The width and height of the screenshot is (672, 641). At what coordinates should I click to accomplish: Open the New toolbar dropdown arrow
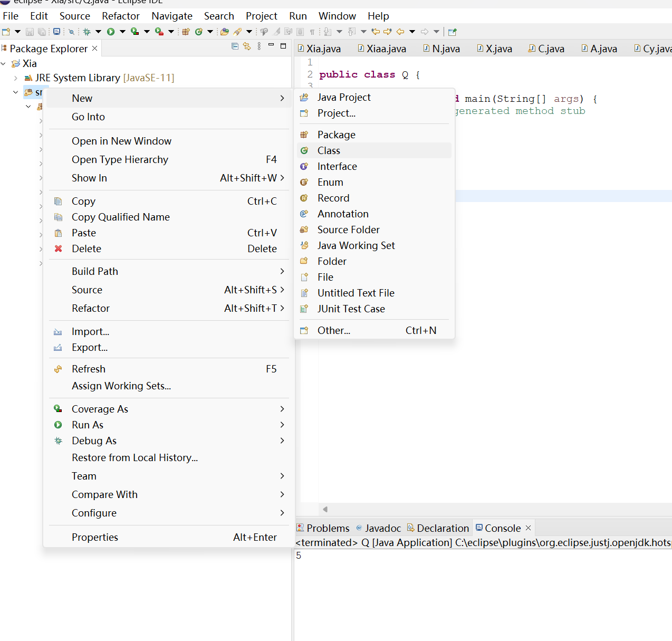[16, 31]
